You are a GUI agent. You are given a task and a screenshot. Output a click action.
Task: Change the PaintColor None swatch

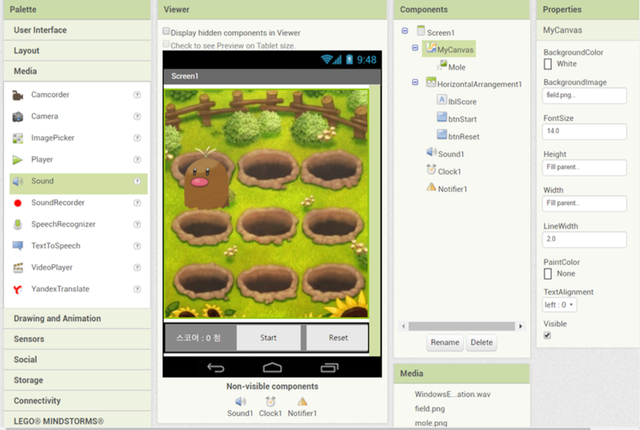[x=548, y=274]
